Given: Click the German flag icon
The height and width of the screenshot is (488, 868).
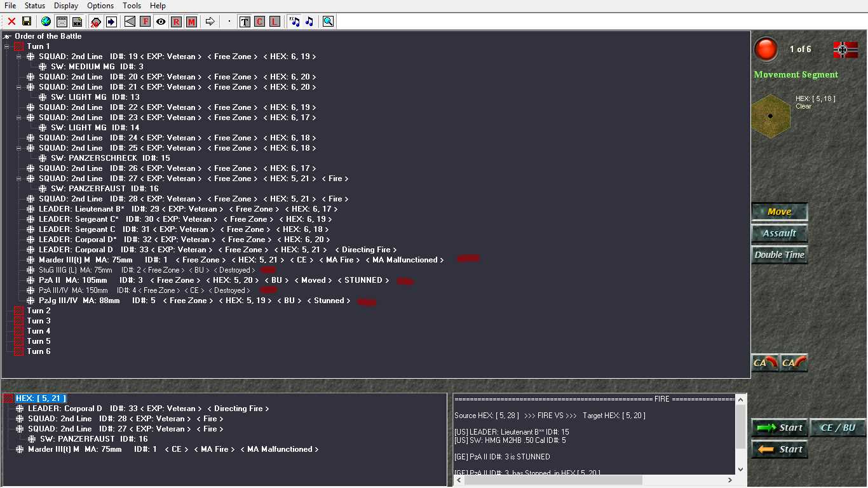Looking at the screenshot, I should [845, 50].
